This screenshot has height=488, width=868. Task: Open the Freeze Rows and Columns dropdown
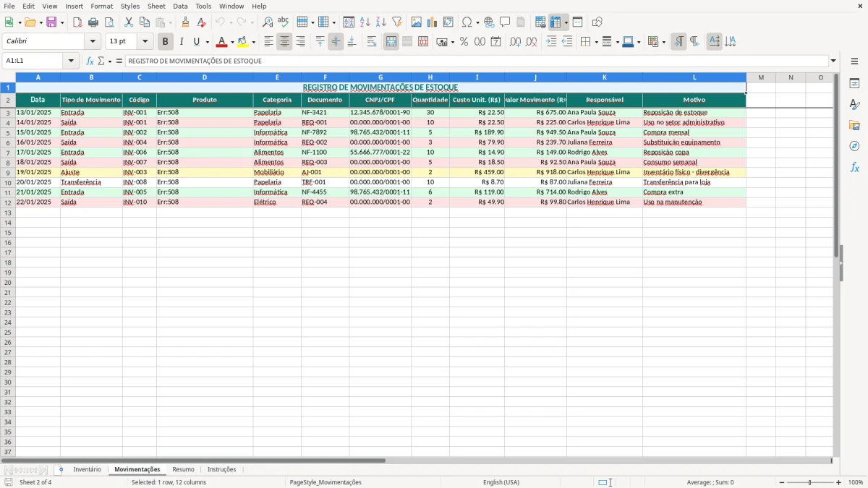(x=566, y=22)
